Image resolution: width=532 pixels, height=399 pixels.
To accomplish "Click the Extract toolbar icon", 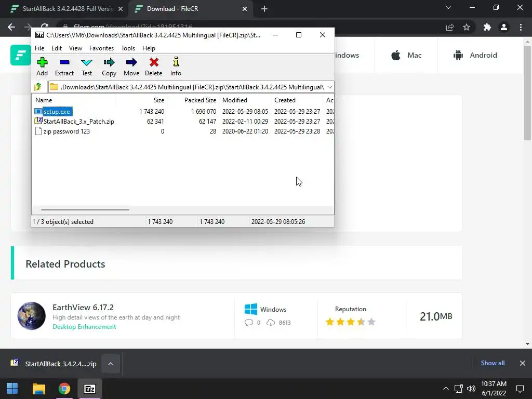I will click(x=64, y=67).
